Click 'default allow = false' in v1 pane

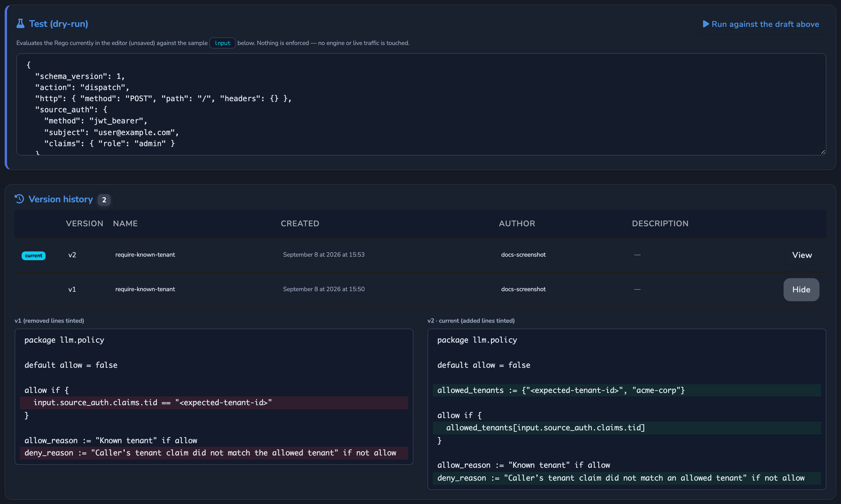click(x=71, y=365)
